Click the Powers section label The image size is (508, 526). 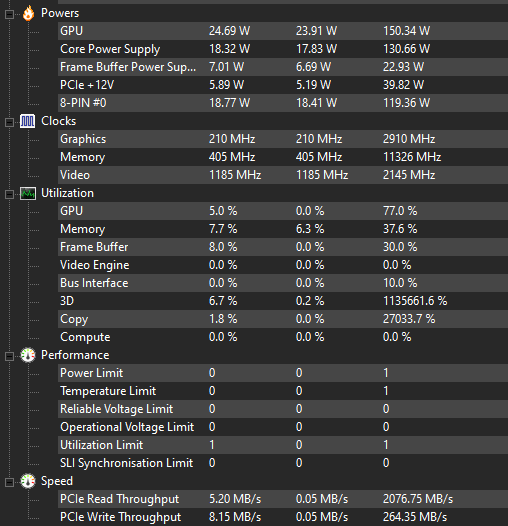tap(60, 13)
